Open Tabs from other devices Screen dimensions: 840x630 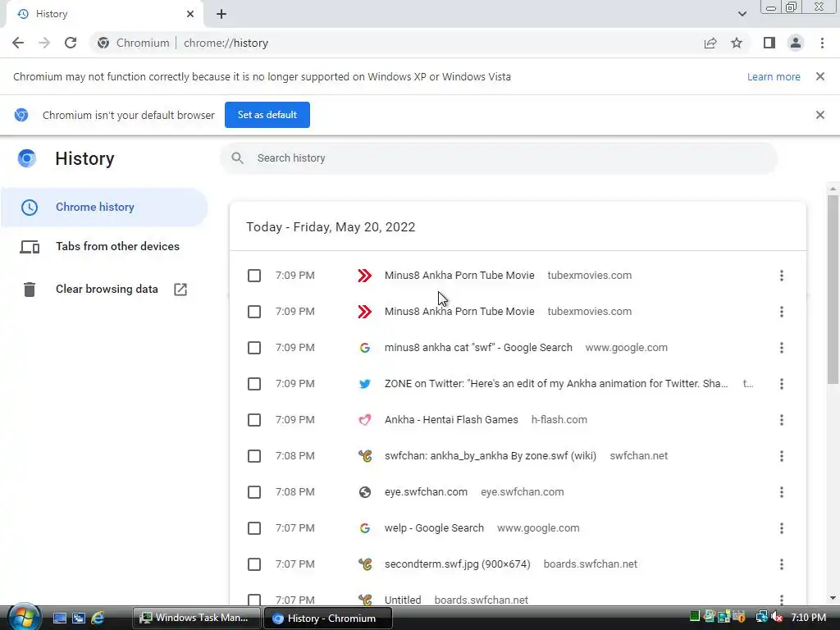[104, 246]
